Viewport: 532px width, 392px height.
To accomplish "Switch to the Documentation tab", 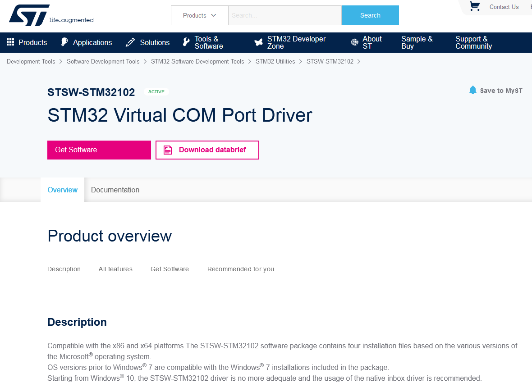I will point(115,190).
